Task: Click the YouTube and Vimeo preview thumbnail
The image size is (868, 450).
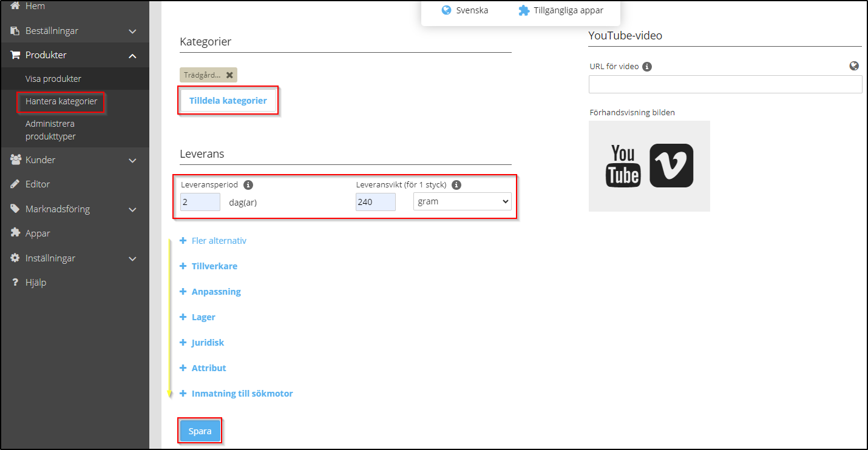Action: point(649,166)
